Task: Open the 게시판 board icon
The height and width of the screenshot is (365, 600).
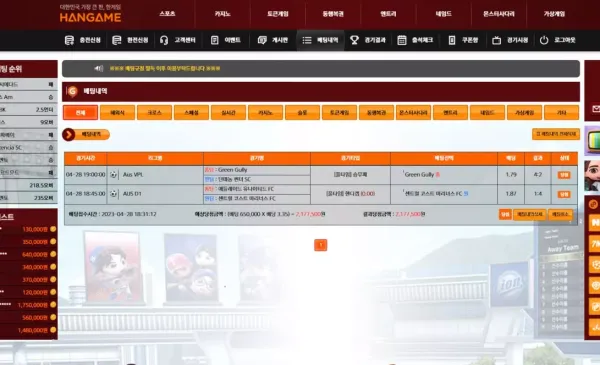Action: point(262,40)
